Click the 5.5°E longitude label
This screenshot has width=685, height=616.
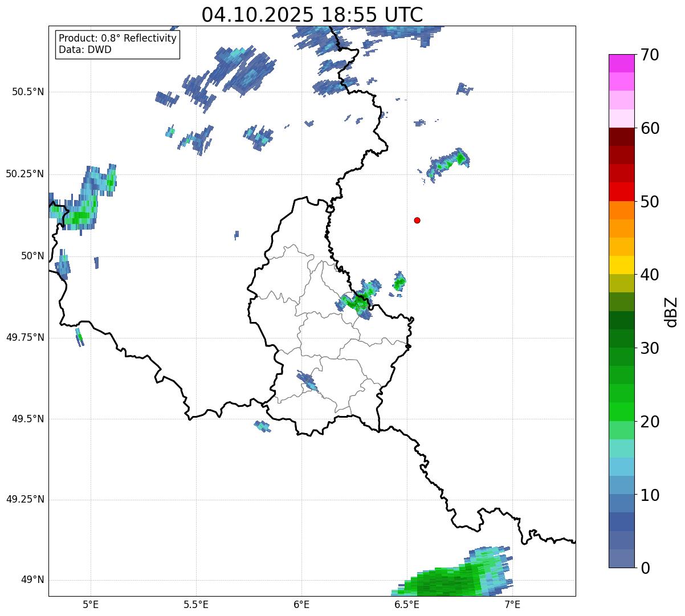[x=196, y=605]
